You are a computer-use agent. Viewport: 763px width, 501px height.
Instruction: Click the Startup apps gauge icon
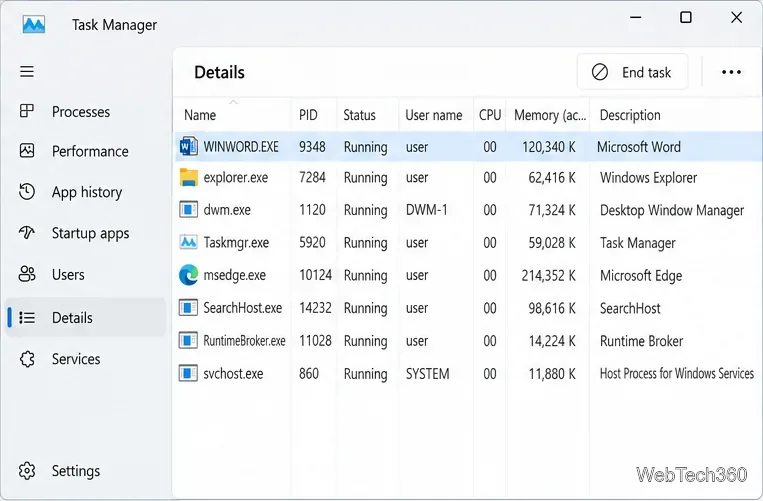[x=27, y=233]
